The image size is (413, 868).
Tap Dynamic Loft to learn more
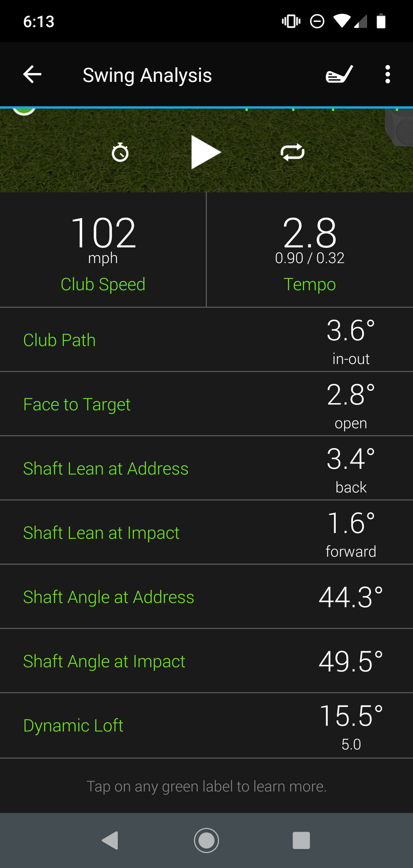(73, 725)
